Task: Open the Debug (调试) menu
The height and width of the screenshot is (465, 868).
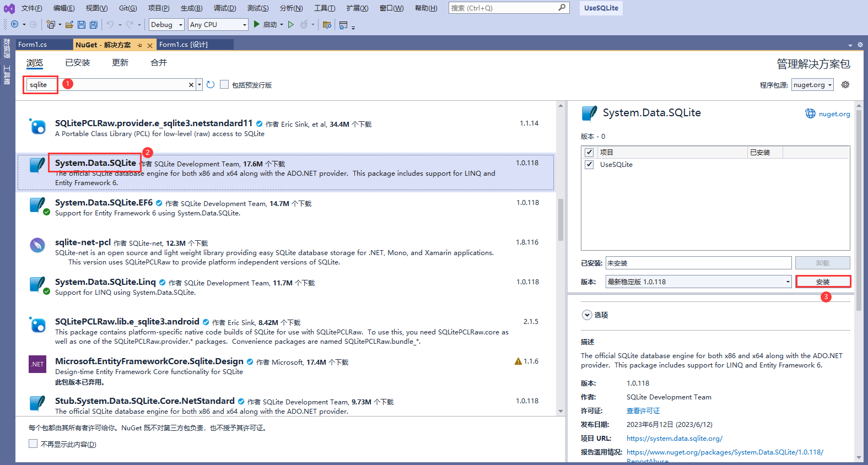Action: click(225, 8)
